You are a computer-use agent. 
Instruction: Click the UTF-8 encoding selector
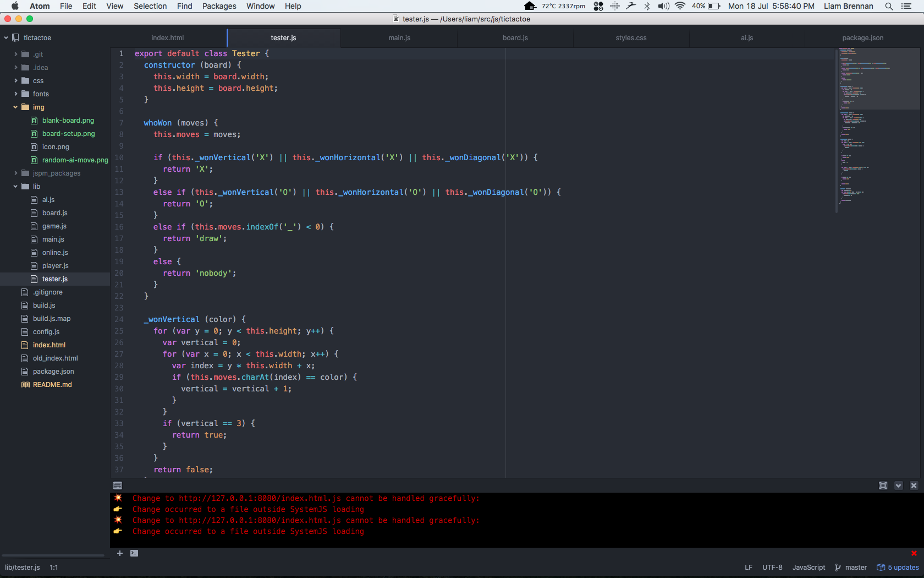[772, 568]
